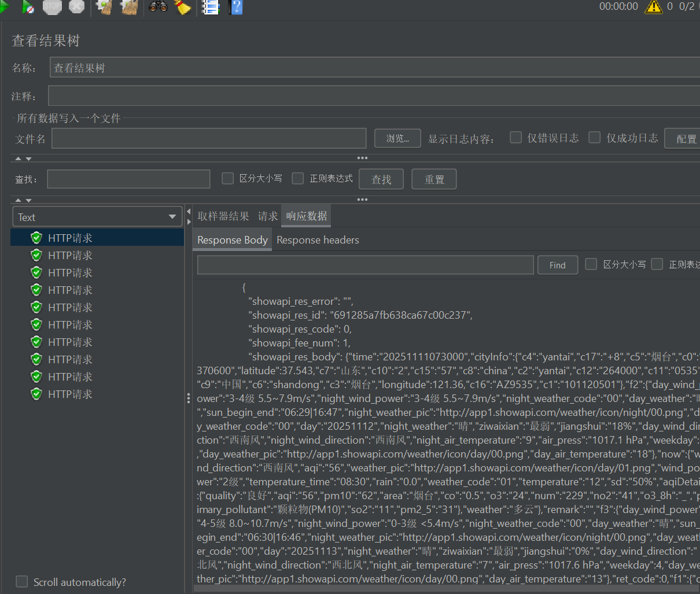Clear current results with single broom-and-gear icon

[104, 7]
